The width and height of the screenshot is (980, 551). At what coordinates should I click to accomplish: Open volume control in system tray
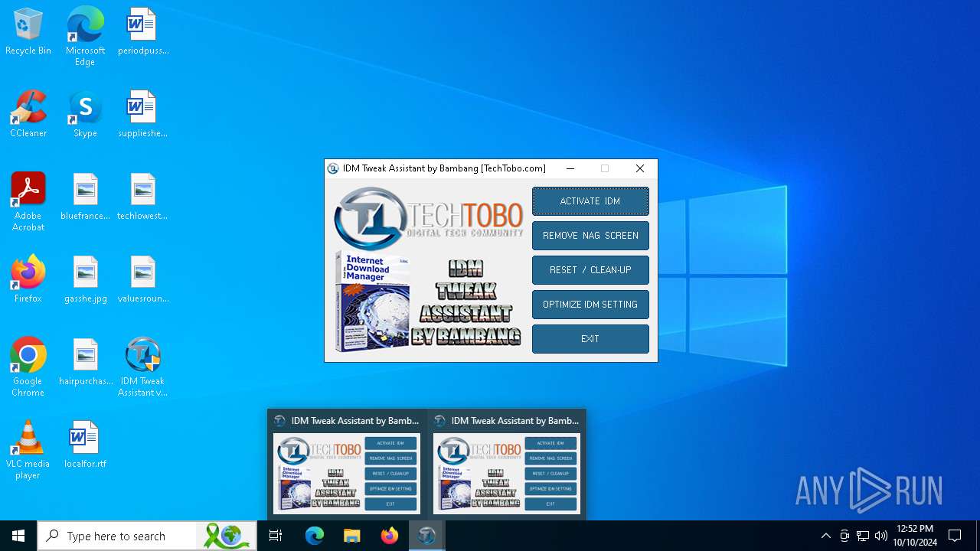coord(881,536)
